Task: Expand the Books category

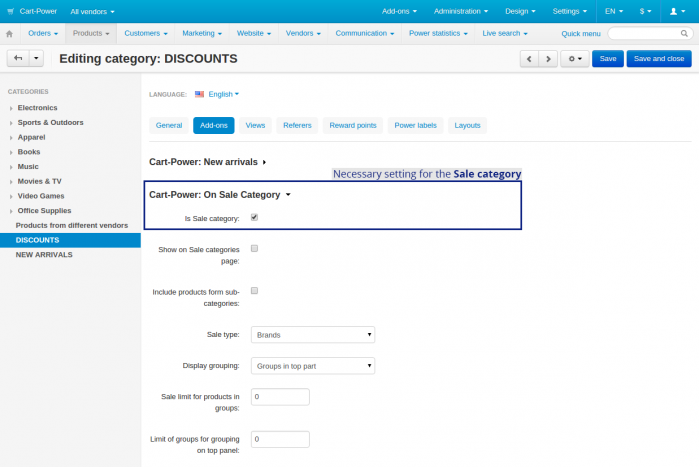Action: 11,152
